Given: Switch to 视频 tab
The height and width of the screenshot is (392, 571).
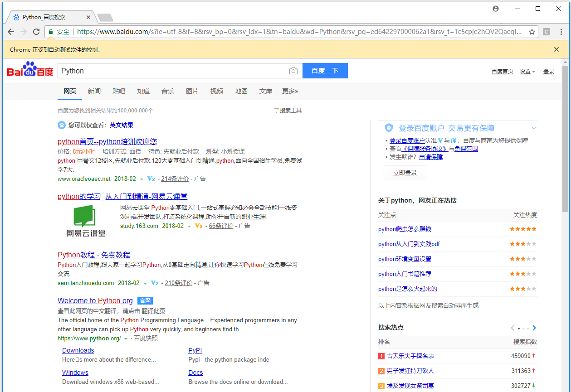Looking at the screenshot, I should coord(217,91).
